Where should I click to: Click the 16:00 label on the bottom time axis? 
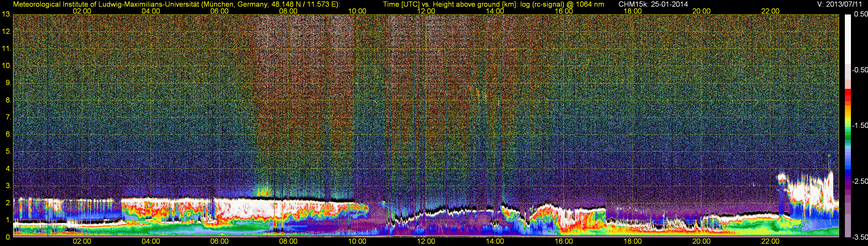(x=564, y=241)
